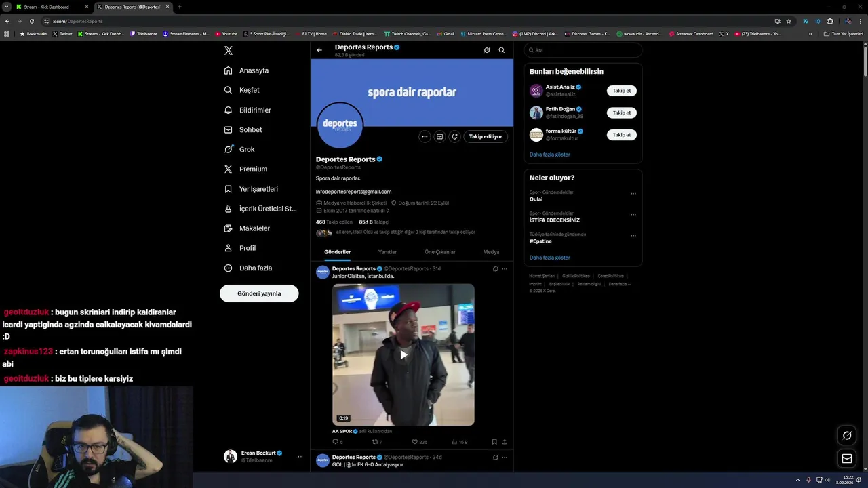Open floating Grok button at bottom right

click(x=847, y=435)
